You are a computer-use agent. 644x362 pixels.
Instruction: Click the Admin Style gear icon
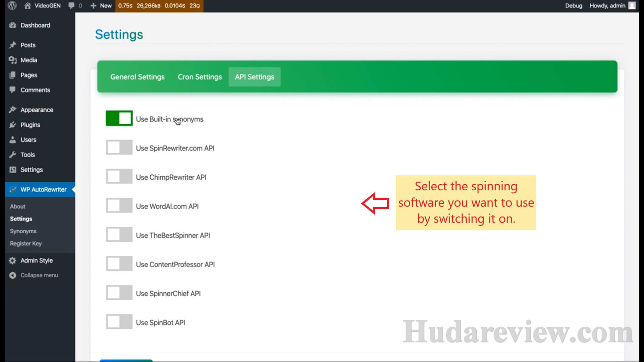(x=13, y=260)
